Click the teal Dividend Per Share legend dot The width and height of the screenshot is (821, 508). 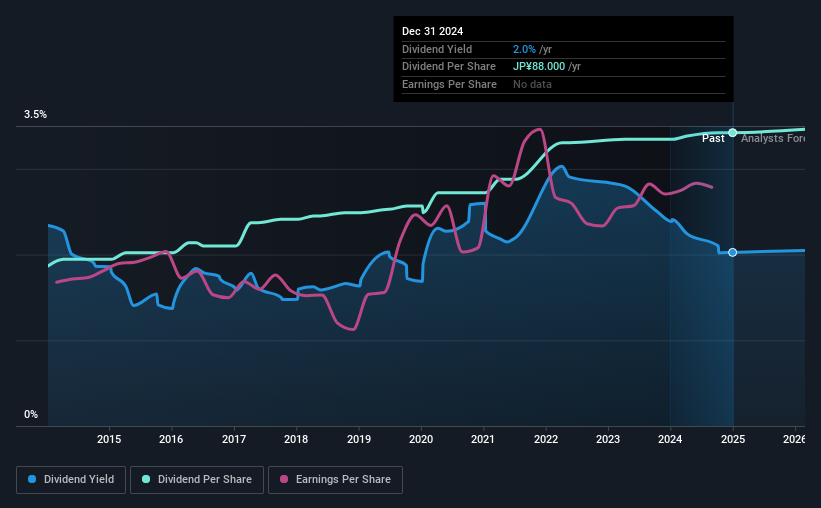coord(146,479)
